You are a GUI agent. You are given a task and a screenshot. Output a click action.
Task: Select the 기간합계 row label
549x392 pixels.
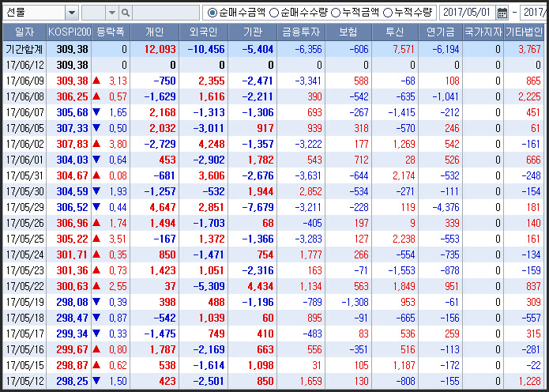pos(24,49)
